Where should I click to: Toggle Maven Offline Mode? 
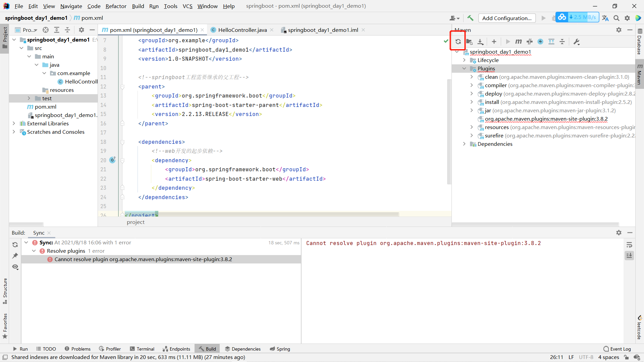click(x=529, y=42)
